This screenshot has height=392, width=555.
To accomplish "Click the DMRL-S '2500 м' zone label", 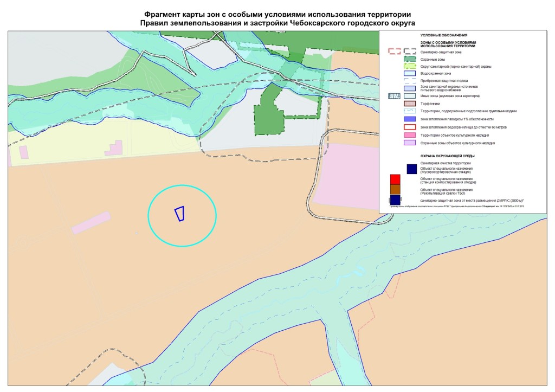I will pos(472,201).
